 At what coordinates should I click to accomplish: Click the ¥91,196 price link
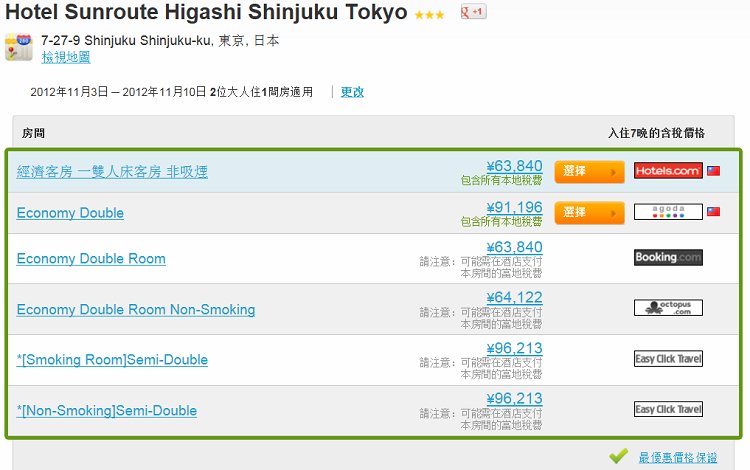tap(514, 207)
